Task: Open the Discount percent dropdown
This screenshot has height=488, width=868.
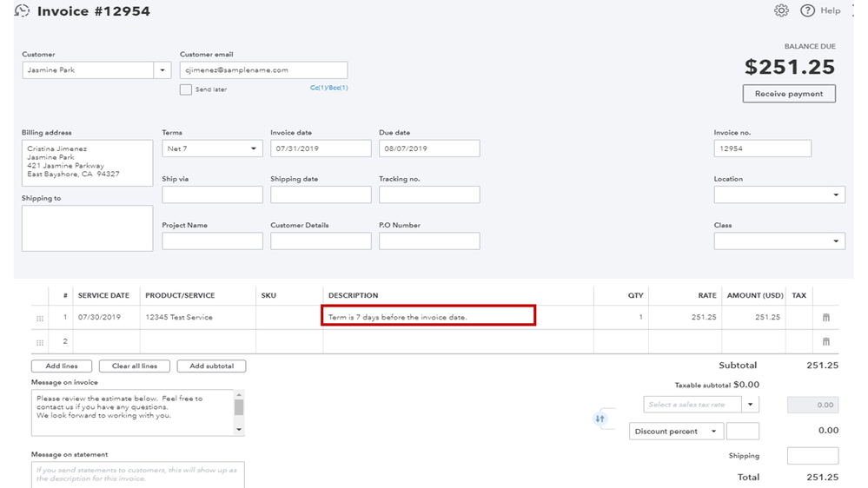Action: click(x=714, y=432)
